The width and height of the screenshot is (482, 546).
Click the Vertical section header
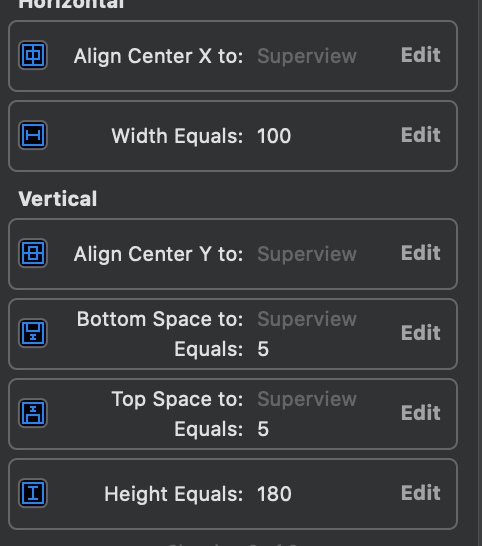pos(58,199)
